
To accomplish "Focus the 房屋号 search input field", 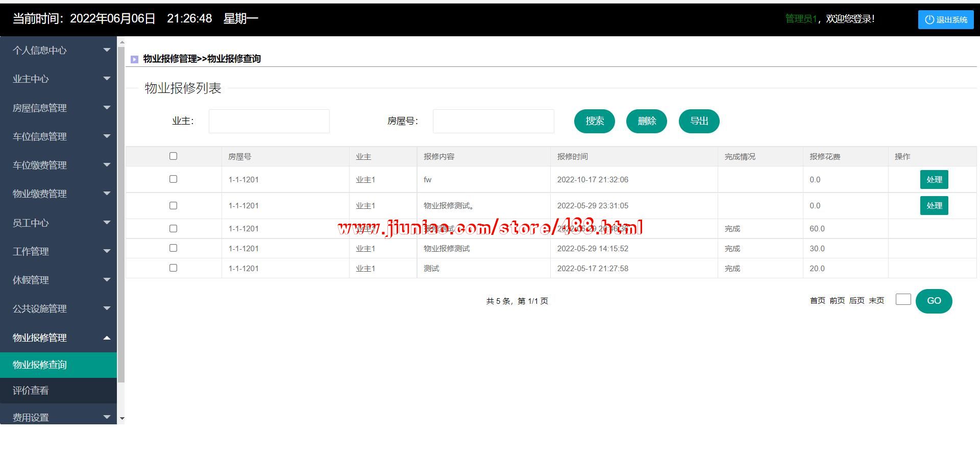I will click(493, 121).
